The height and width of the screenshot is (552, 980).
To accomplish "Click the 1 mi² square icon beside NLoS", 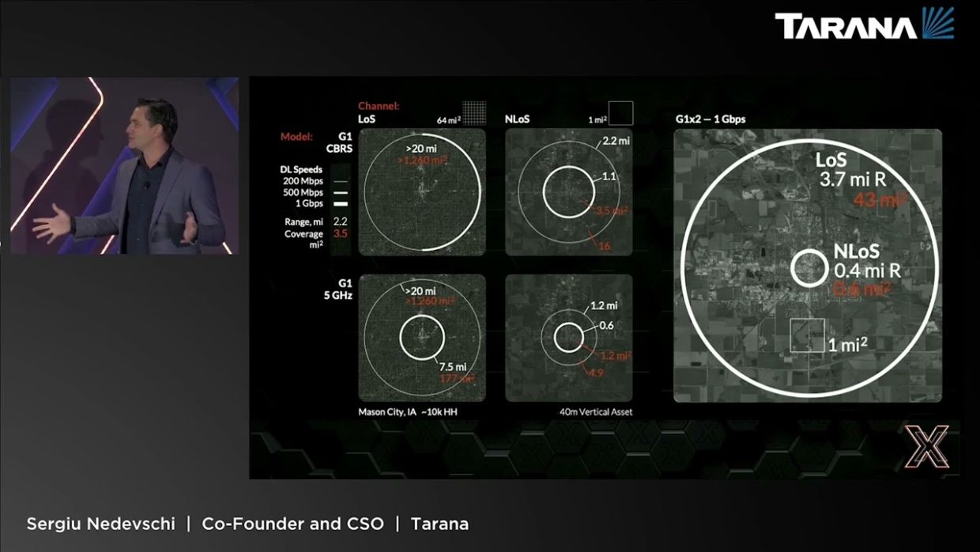I will (x=620, y=113).
